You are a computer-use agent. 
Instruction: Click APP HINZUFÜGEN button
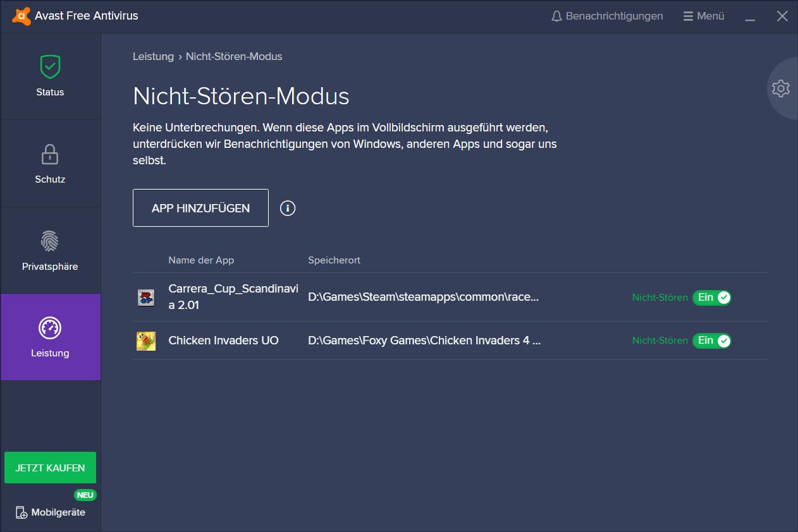200,208
